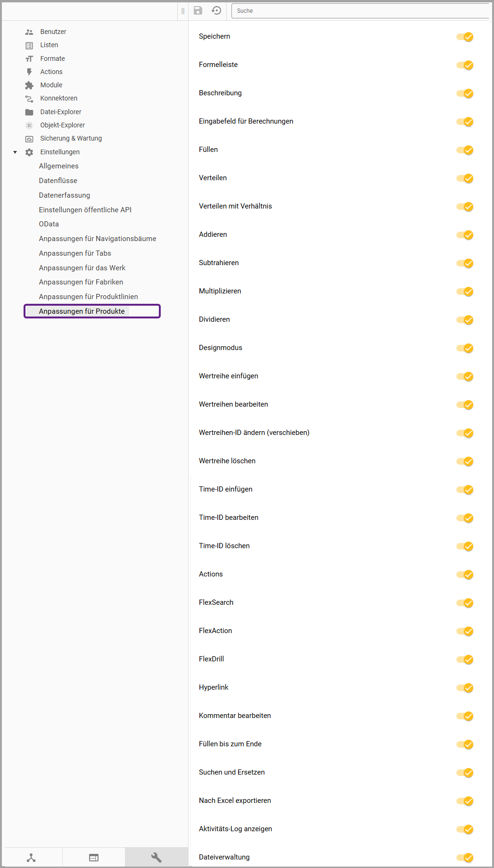494x868 pixels.
Task: Select the Actions lightning bolt icon
Action: (29, 72)
